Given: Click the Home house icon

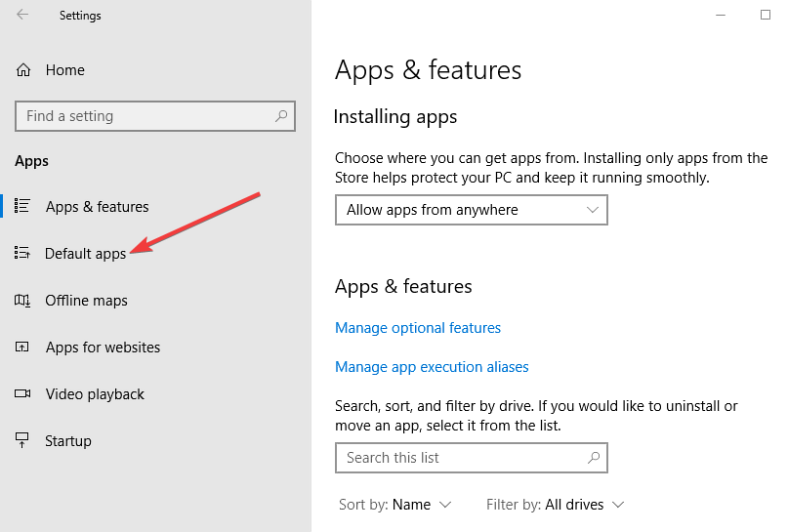Looking at the screenshot, I should 23,70.
